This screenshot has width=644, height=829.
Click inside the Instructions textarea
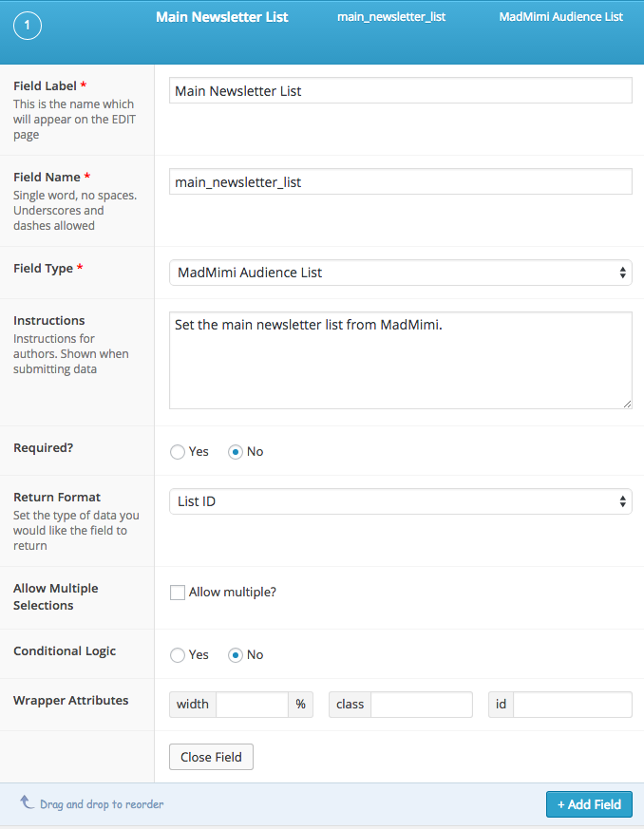tap(400, 361)
